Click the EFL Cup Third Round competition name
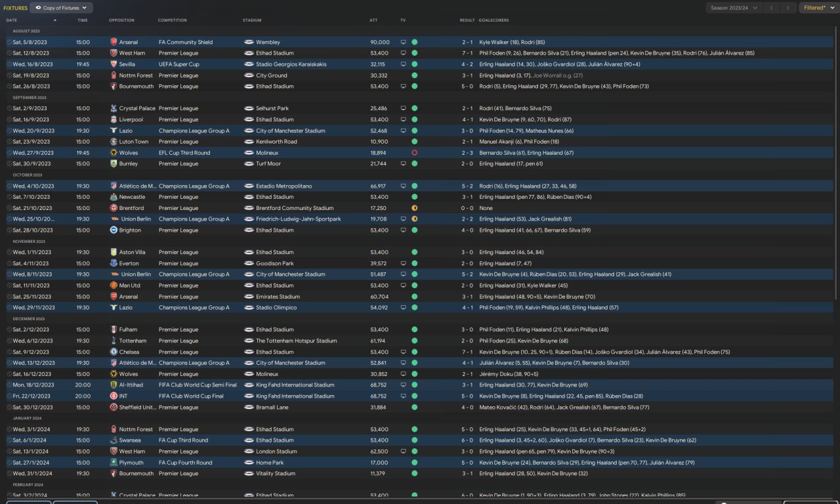 (x=184, y=153)
